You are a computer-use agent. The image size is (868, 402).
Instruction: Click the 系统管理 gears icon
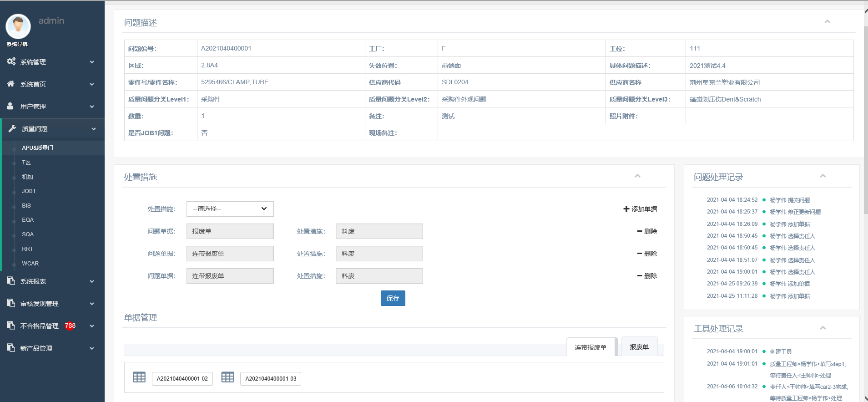click(x=11, y=61)
